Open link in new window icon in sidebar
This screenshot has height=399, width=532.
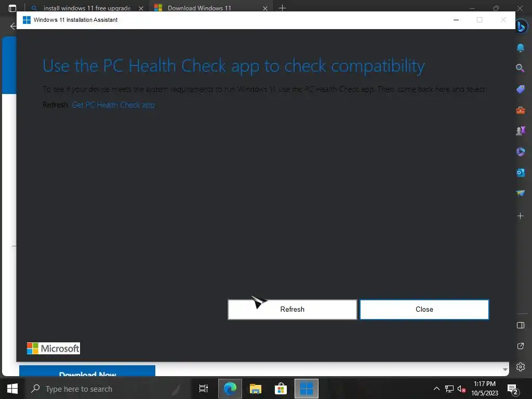(521, 346)
